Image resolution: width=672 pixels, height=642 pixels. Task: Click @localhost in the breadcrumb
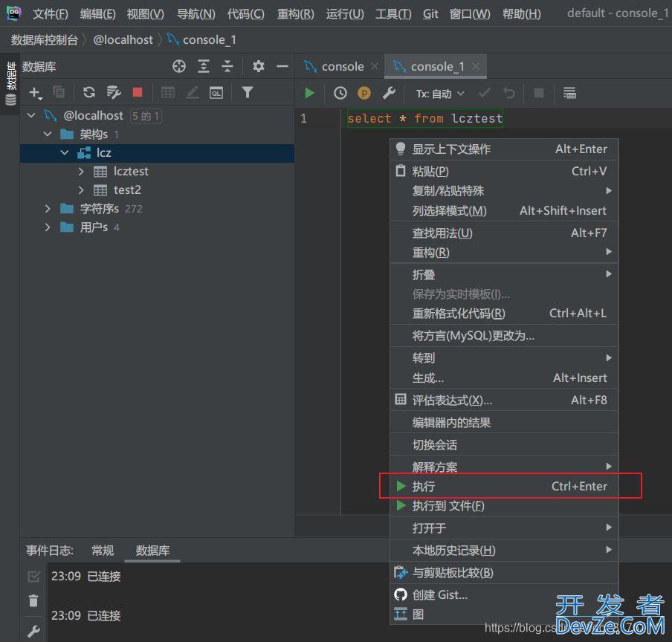click(123, 40)
